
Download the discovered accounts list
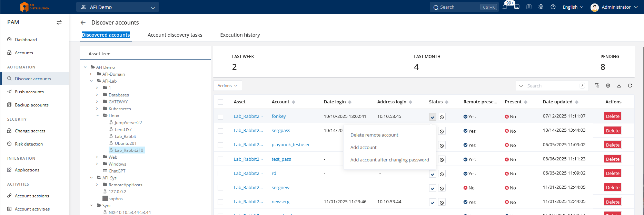619,86
